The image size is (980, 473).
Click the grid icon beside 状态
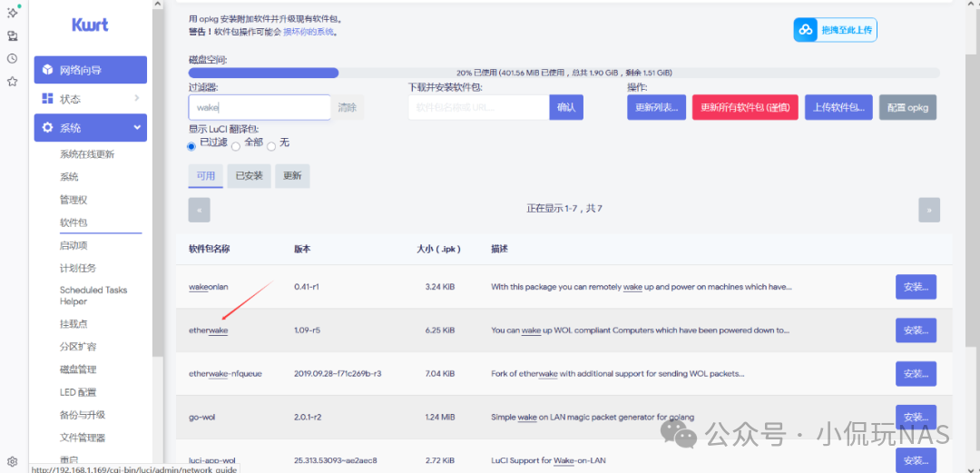click(47, 98)
